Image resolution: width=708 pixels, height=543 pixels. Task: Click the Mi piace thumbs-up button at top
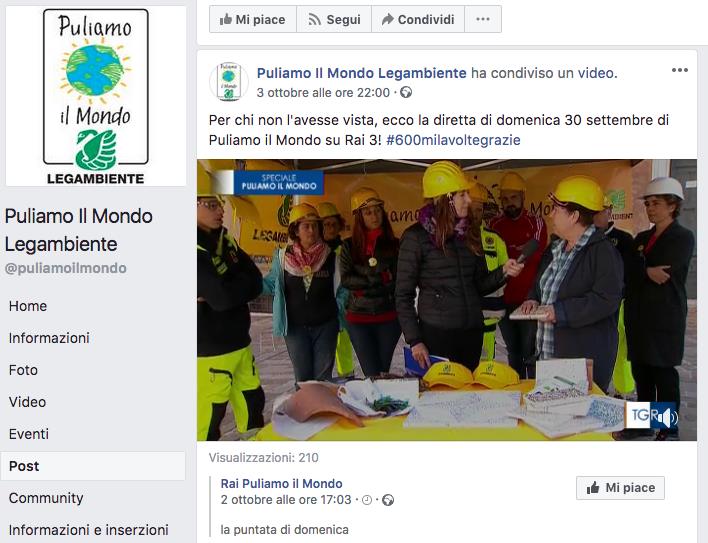coord(252,19)
